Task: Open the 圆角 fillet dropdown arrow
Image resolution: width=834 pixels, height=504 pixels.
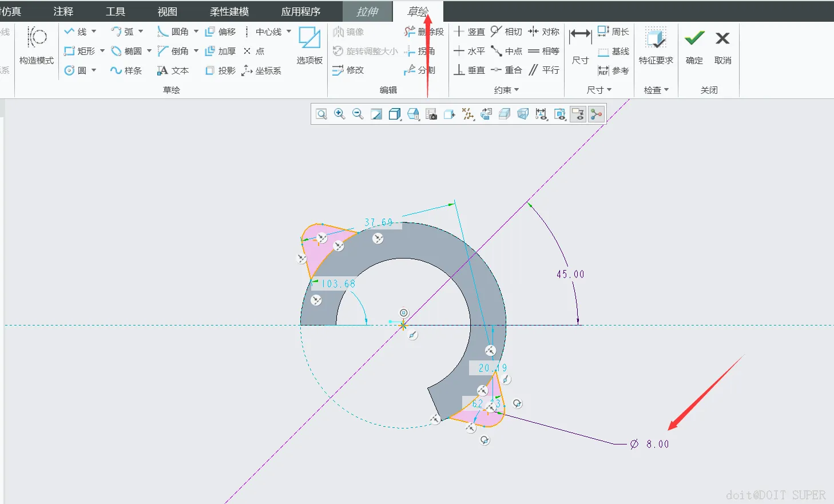Action: tap(196, 31)
